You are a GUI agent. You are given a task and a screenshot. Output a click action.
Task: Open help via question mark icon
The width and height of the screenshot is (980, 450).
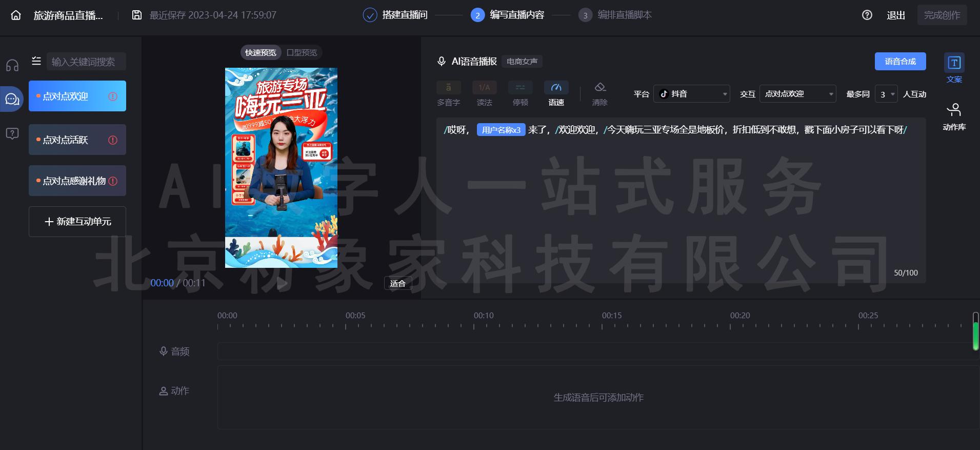click(867, 15)
